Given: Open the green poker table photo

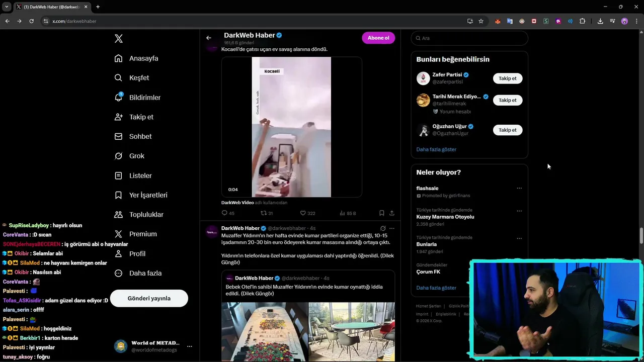Looking at the screenshot, I should pyautogui.click(x=352, y=332).
